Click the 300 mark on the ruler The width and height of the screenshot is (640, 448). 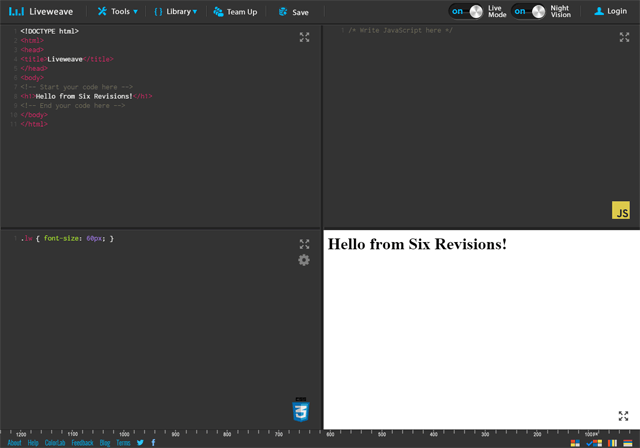click(x=485, y=434)
